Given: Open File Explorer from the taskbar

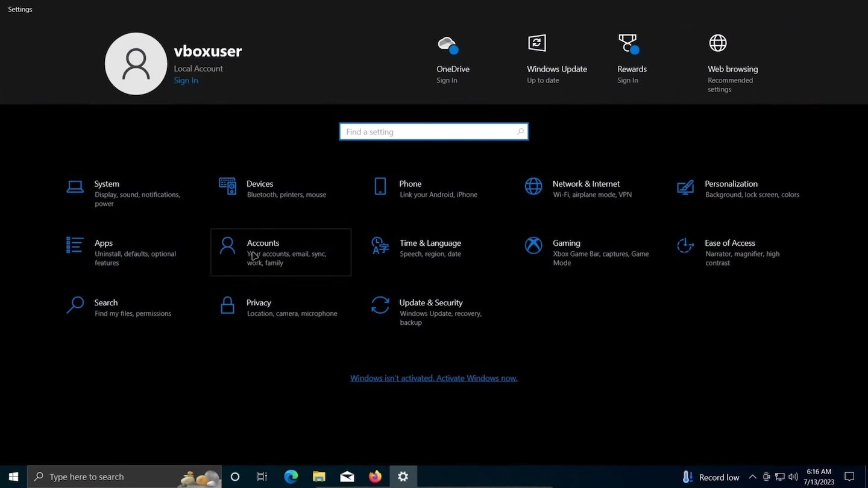Looking at the screenshot, I should click(319, 477).
